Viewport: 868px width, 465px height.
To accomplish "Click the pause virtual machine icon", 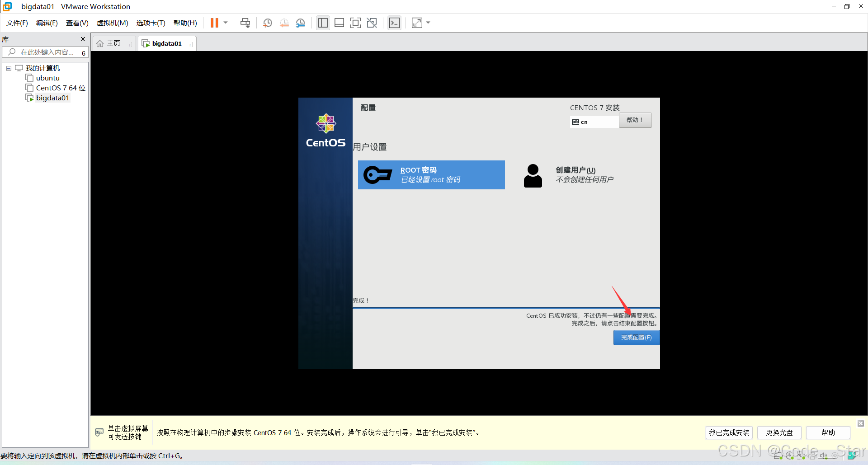I will (x=214, y=23).
